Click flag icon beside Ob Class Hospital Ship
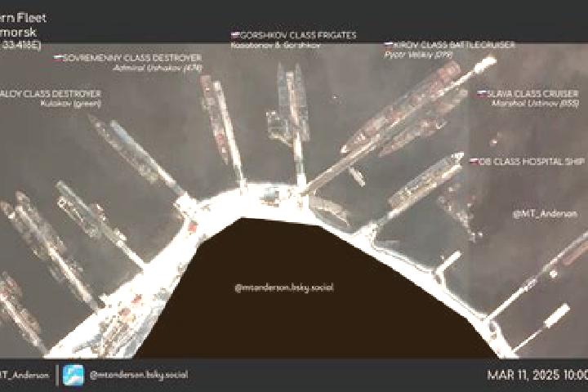 pyautogui.click(x=474, y=162)
